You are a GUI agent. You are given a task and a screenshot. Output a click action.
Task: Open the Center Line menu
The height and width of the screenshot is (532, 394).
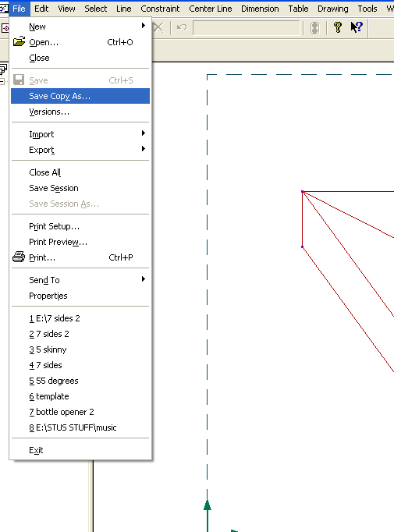pos(211,9)
